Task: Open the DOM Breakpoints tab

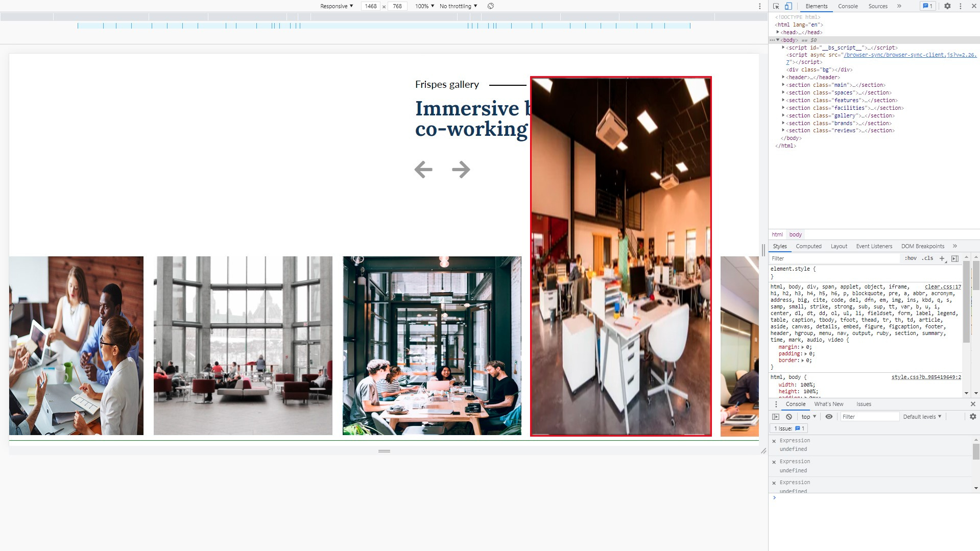Action: tap(922, 246)
